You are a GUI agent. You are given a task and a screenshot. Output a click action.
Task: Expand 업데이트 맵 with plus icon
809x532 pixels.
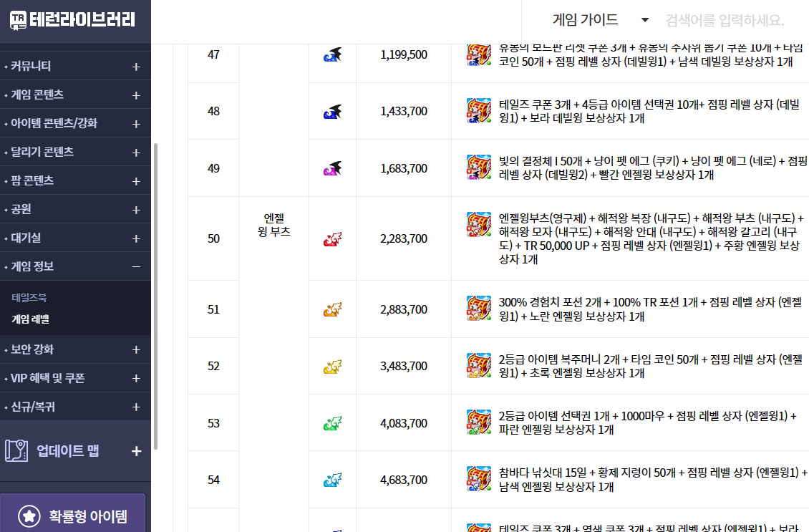[136, 451]
